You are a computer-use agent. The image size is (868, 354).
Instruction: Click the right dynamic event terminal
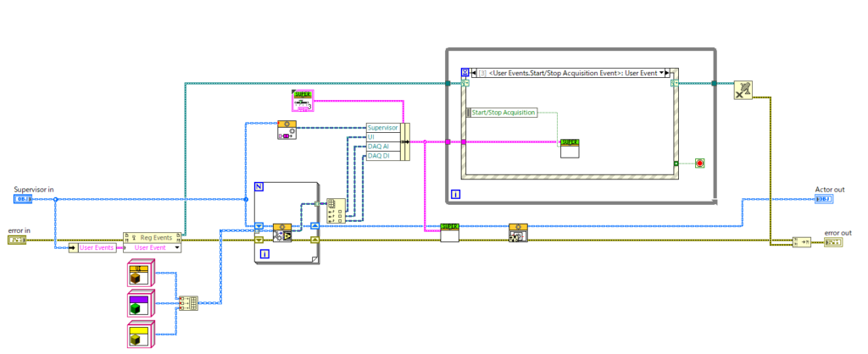[x=674, y=84]
